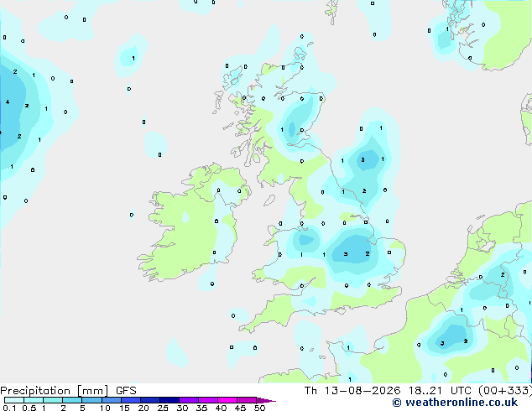Click the 'Th 13-08-2026 18..21 UTC (00+333)' timestamp
This screenshot has width=532, height=411.
pyautogui.click(x=418, y=391)
